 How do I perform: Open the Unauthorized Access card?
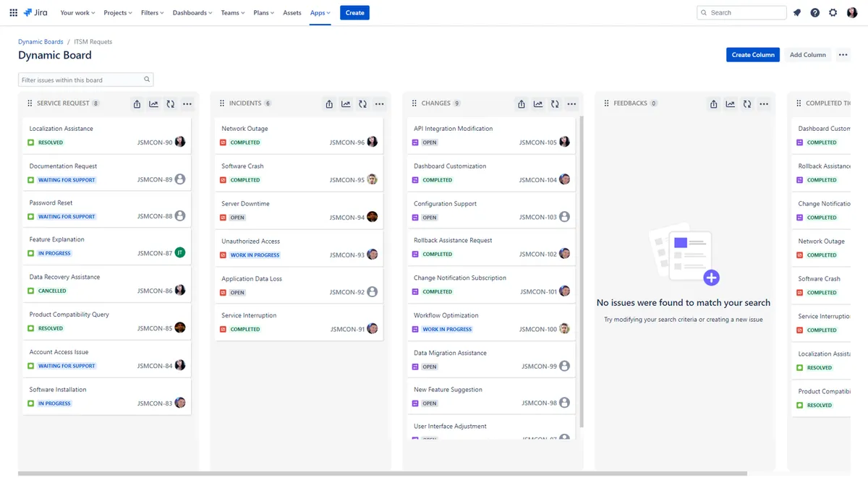click(299, 248)
